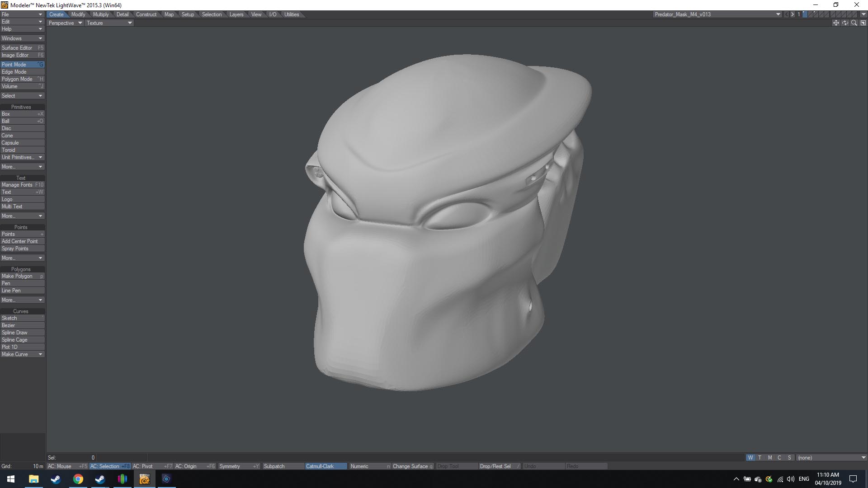Switch to the Detail tab
868x488 pixels.
pyautogui.click(x=123, y=14)
